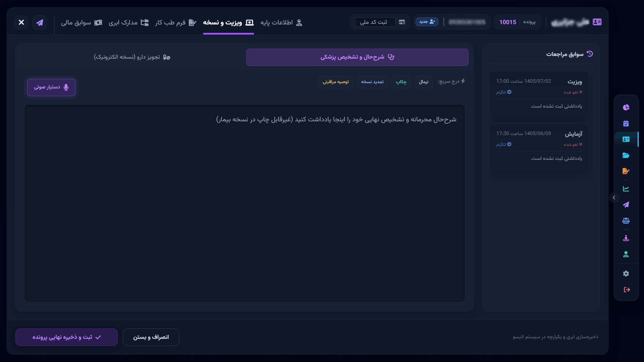Image resolution: width=644 pixels, height=362 pixels.
Task: Open the balance scale sidebar icon
Action: click(x=626, y=221)
